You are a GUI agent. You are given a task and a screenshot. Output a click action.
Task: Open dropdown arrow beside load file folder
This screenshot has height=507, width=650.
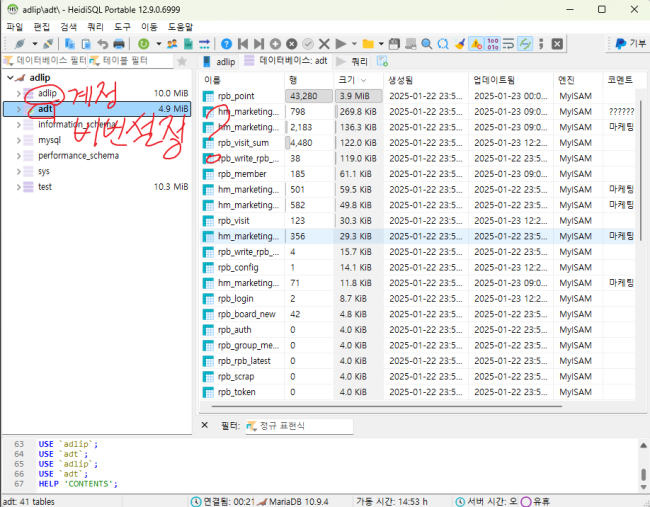(381, 44)
